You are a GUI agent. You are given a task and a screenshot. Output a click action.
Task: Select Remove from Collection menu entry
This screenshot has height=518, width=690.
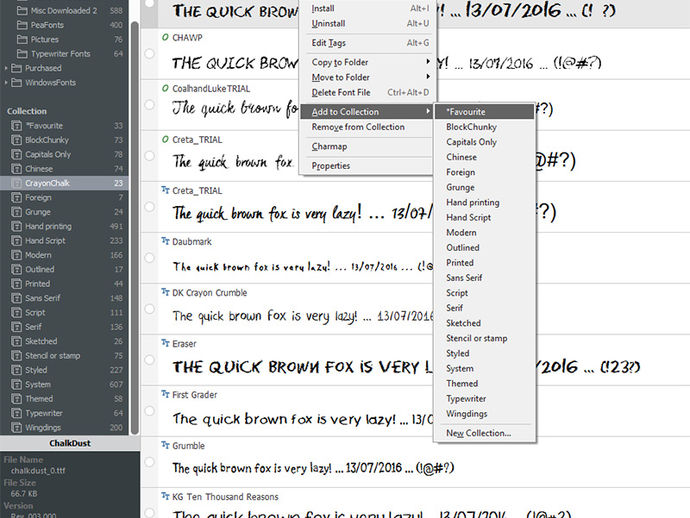point(366,127)
